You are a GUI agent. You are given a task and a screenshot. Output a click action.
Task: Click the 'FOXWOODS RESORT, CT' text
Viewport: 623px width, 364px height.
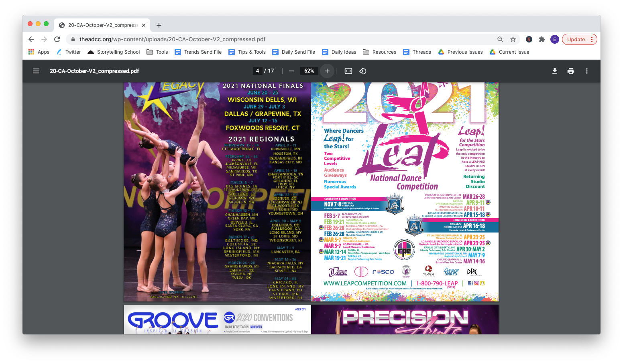[263, 128]
